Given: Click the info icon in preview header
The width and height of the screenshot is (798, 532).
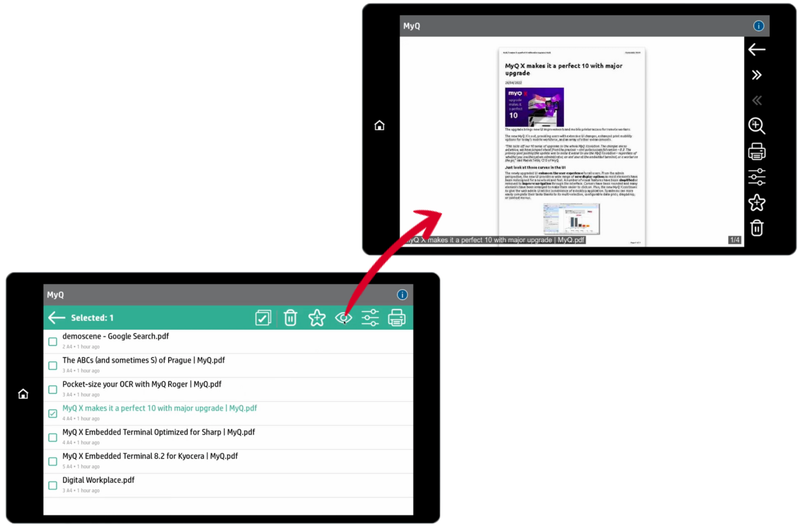Looking at the screenshot, I should point(759,26).
